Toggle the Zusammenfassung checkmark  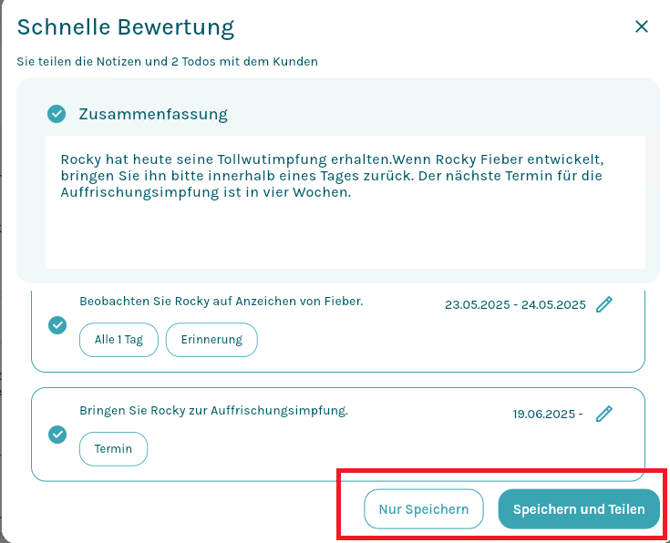point(57,114)
